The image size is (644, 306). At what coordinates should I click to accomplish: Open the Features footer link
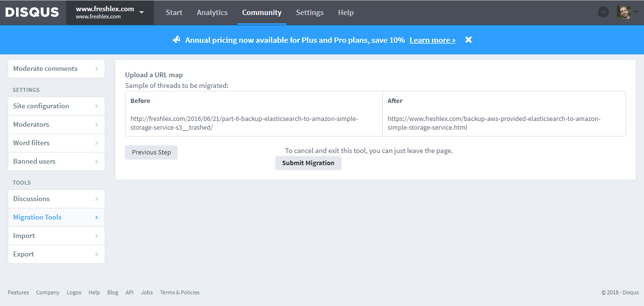pos(18,292)
